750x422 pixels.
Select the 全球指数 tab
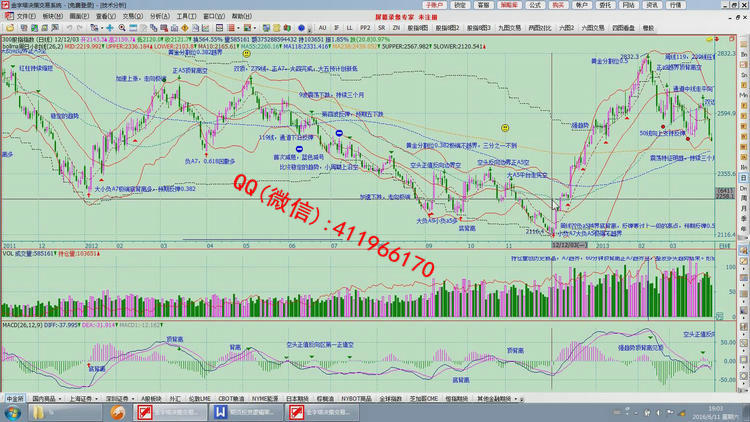coord(390,398)
